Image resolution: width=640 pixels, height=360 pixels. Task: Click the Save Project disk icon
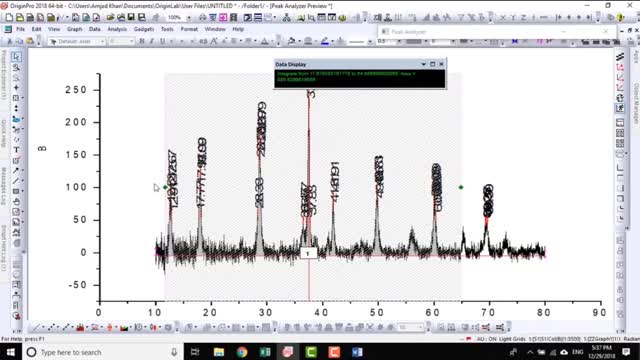coord(131,18)
